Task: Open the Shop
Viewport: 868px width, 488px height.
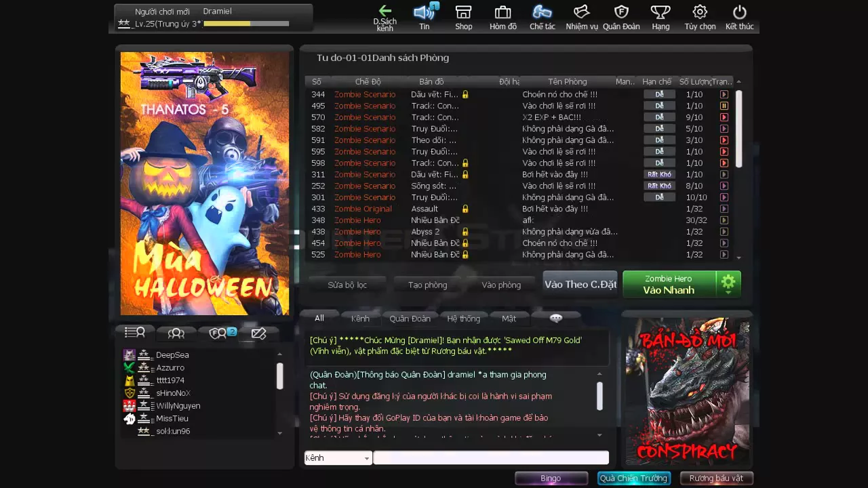Action: [464, 18]
